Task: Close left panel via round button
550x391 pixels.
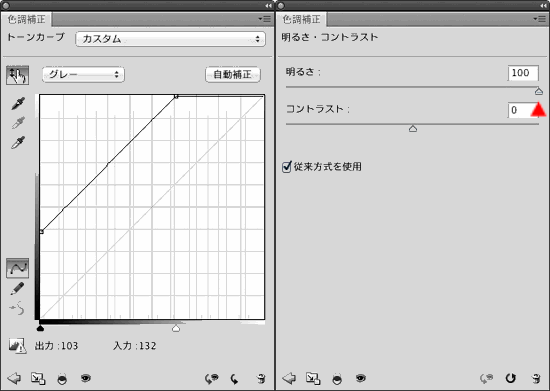Action: click(x=6, y=6)
